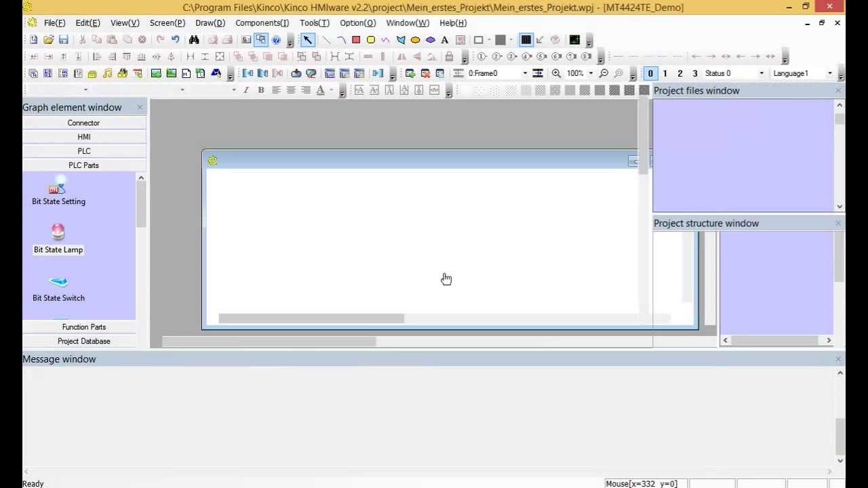Screen dimensions: 868x488
Task: Switch to state 1 button
Action: point(665,73)
